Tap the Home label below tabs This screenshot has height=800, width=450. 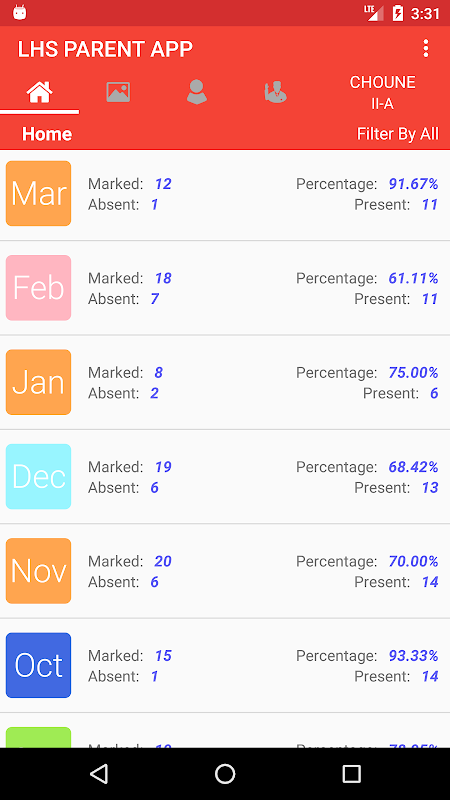[47, 134]
